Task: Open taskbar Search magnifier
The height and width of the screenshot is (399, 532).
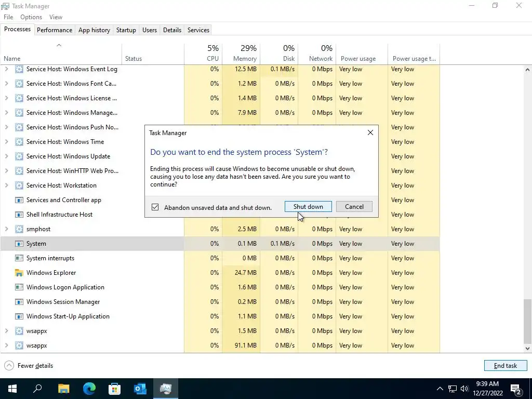Action: (x=37, y=389)
